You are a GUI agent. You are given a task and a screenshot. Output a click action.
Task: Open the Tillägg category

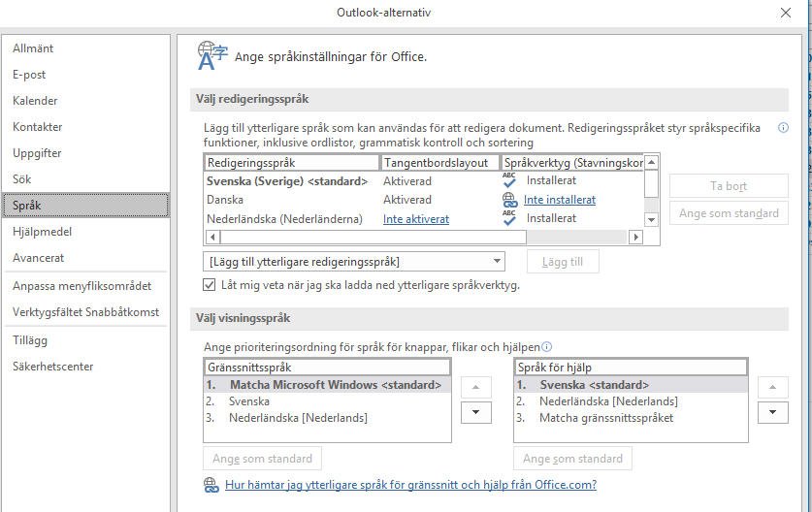tap(85, 340)
